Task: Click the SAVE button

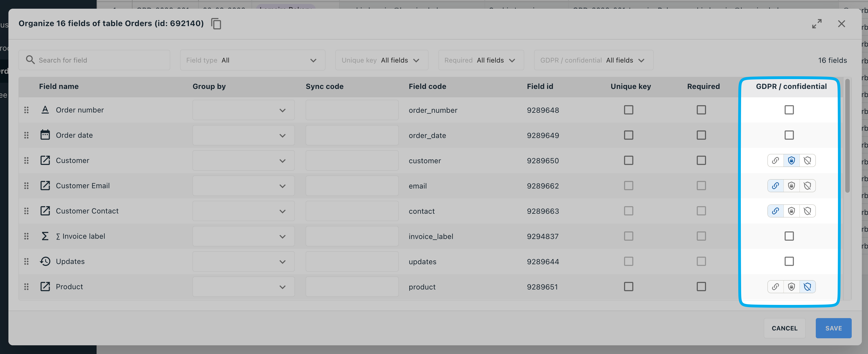Action: tap(833, 328)
